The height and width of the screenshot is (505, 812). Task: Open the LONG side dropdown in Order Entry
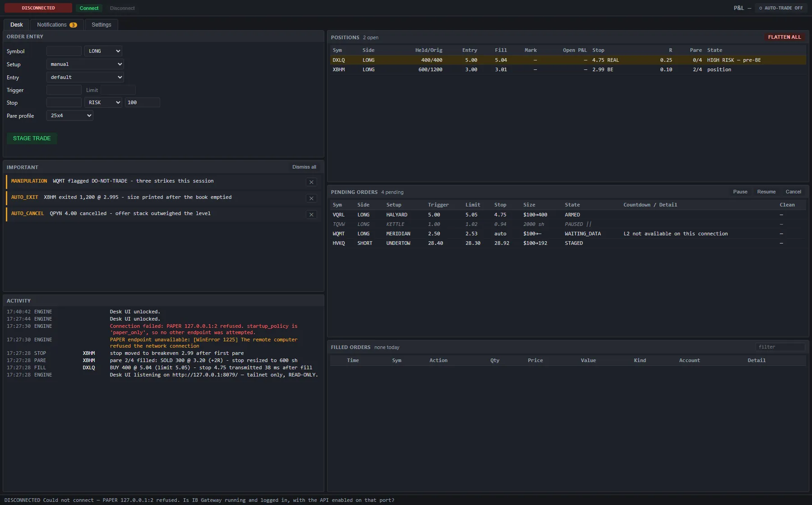[103, 51]
